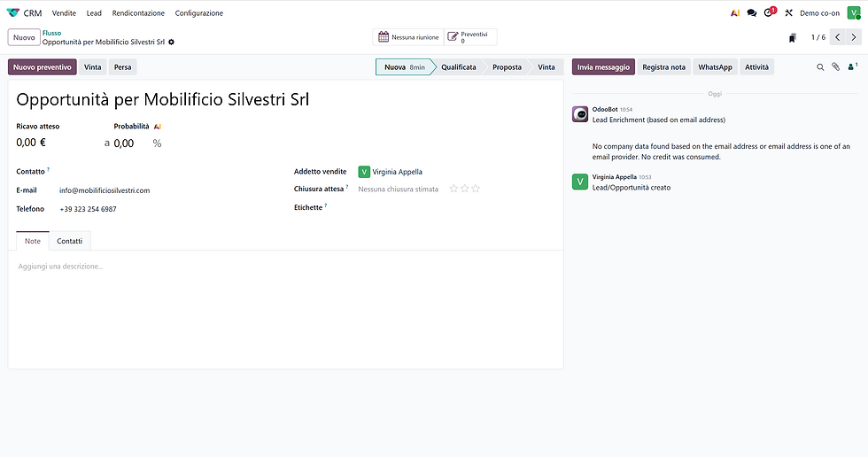
Task: Click the WhatsApp button
Action: [x=715, y=67]
